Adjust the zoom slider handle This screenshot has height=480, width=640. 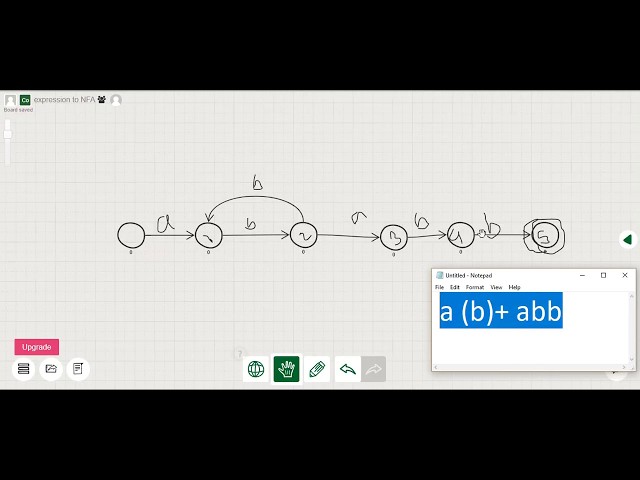click(7, 134)
